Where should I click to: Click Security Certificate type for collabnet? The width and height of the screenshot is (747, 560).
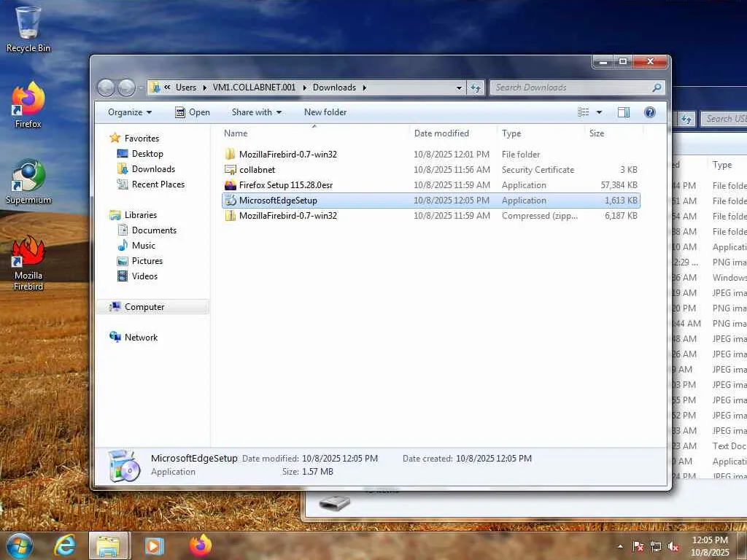538,169
